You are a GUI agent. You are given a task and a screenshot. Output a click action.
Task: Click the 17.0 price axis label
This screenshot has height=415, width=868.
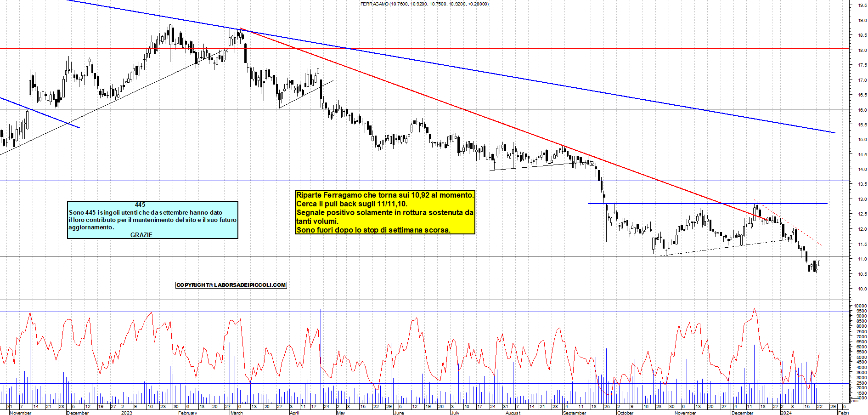click(862, 80)
